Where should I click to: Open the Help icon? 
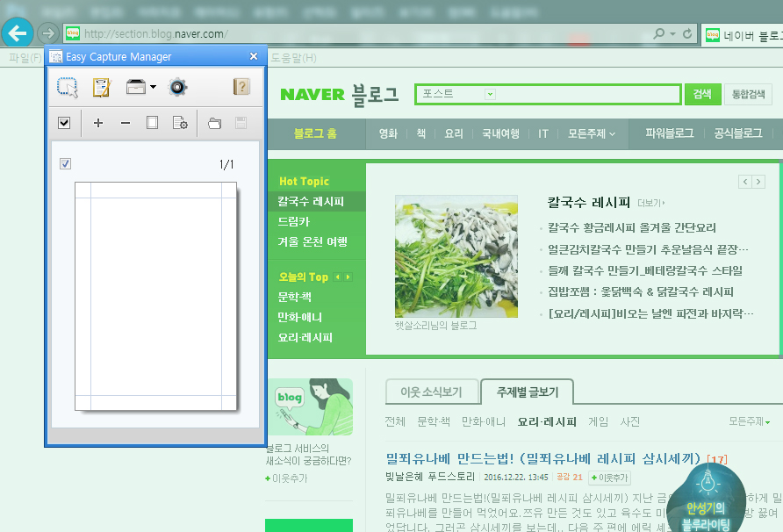point(242,86)
